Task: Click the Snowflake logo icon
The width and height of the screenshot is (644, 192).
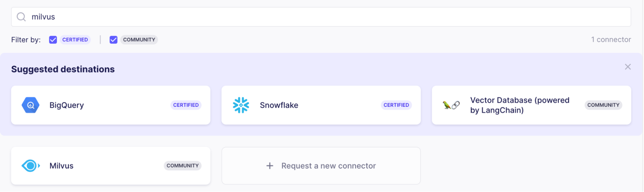Action: [x=241, y=105]
